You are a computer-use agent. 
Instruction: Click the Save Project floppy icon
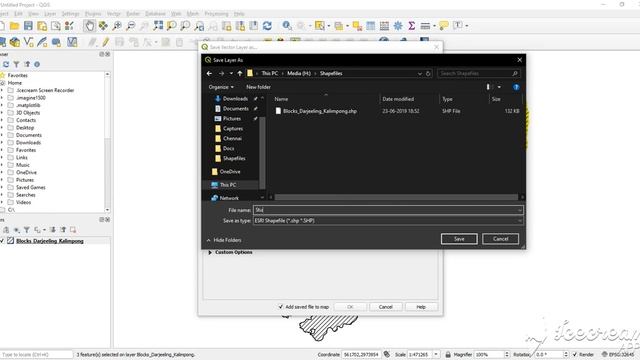click(28, 26)
